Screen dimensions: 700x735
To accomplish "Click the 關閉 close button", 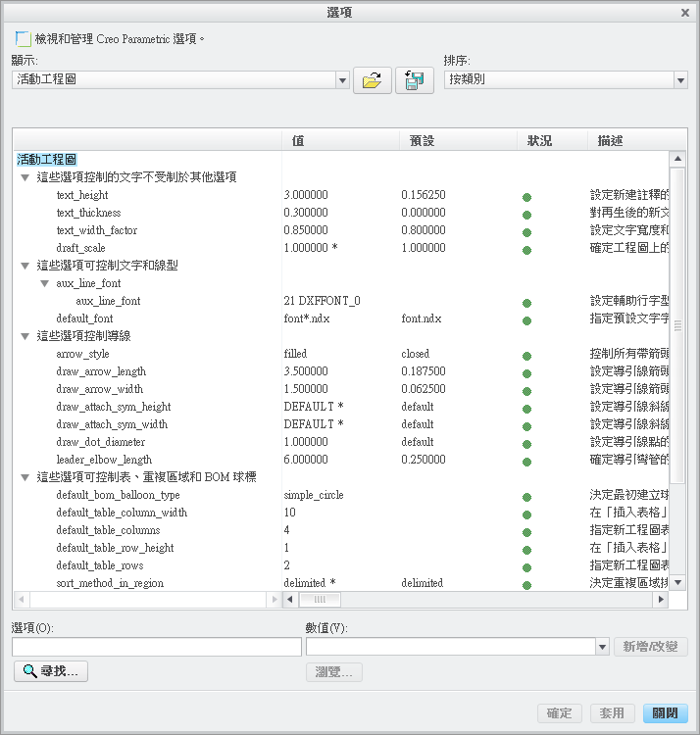I will pyautogui.click(x=666, y=713).
